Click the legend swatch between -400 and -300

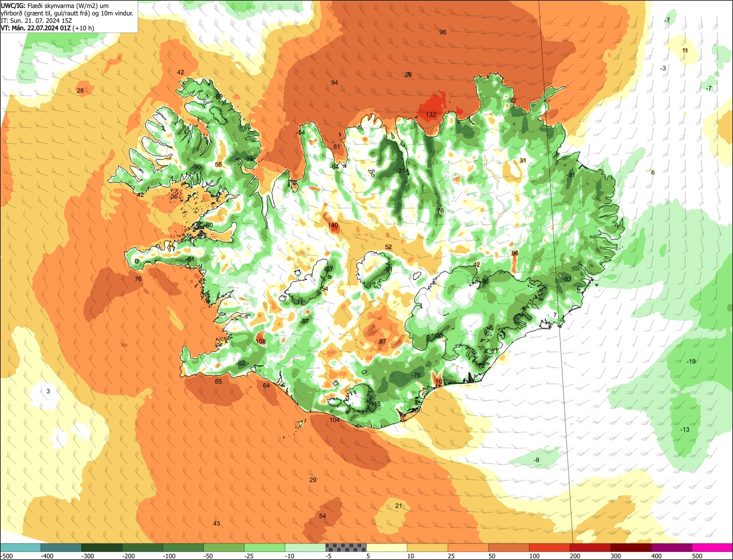[x=61, y=547]
